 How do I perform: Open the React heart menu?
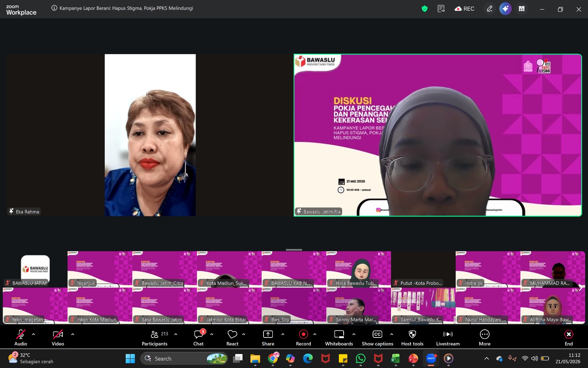tap(232, 338)
